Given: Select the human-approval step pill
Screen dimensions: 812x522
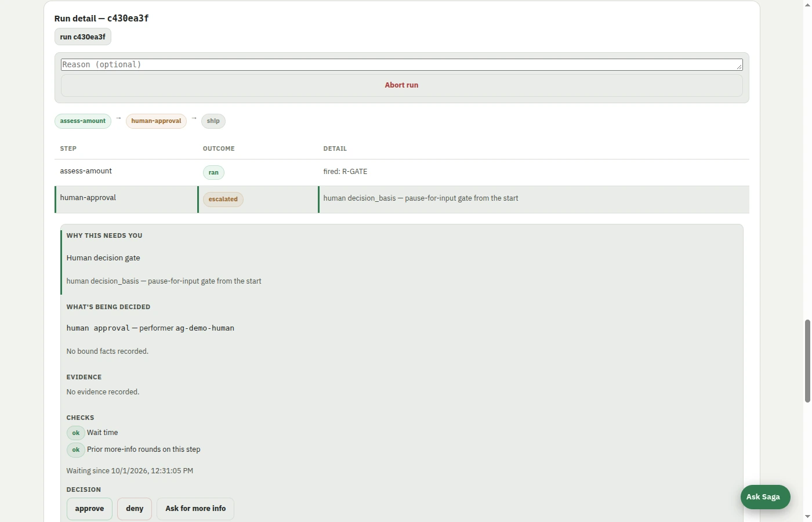Looking at the screenshot, I should [x=156, y=121].
